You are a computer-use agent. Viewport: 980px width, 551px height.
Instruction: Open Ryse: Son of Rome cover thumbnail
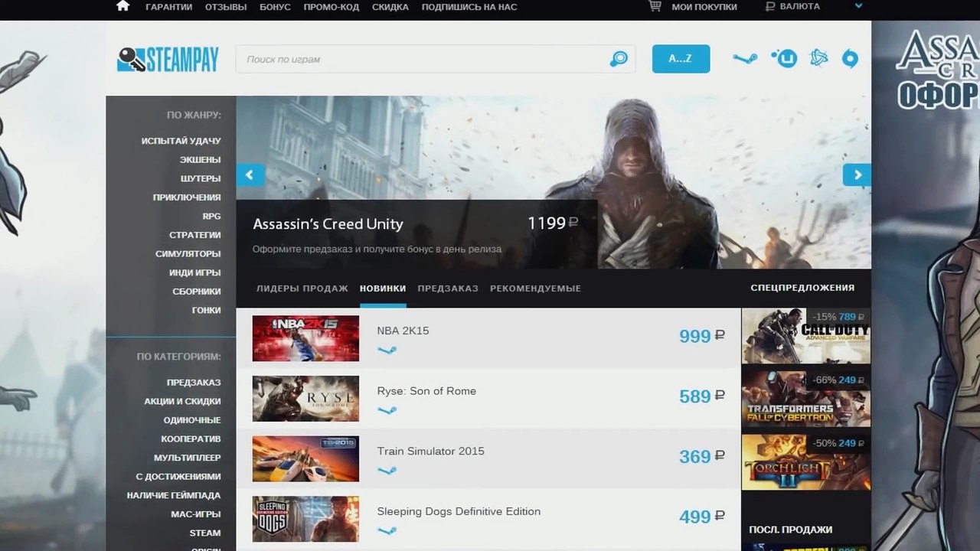point(305,398)
